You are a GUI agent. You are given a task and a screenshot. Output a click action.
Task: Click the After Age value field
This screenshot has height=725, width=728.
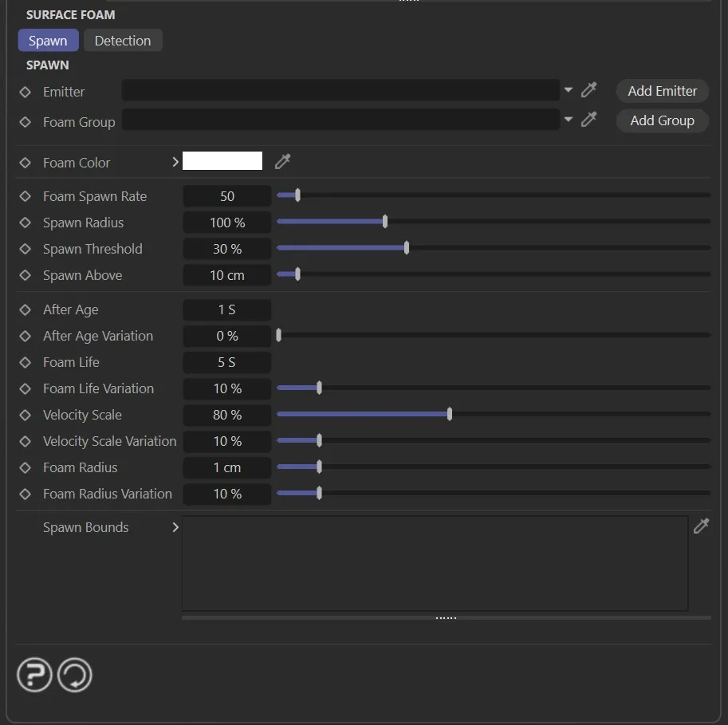pos(226,309)
